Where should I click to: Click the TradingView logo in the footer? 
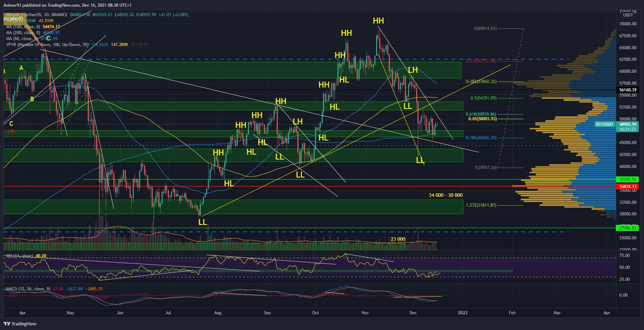20,324
